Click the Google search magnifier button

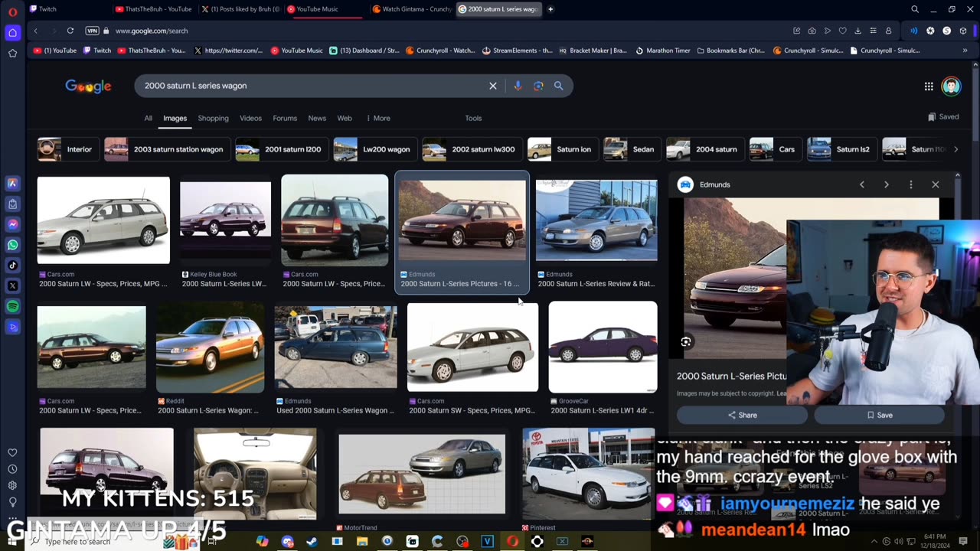(x=558, y=86)
